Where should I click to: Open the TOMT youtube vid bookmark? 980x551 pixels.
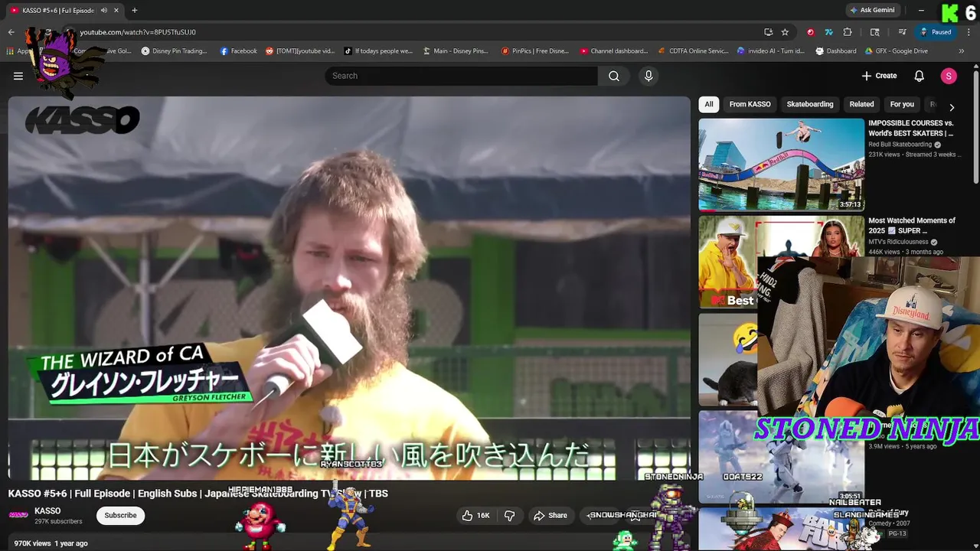[x=300, y=51]
